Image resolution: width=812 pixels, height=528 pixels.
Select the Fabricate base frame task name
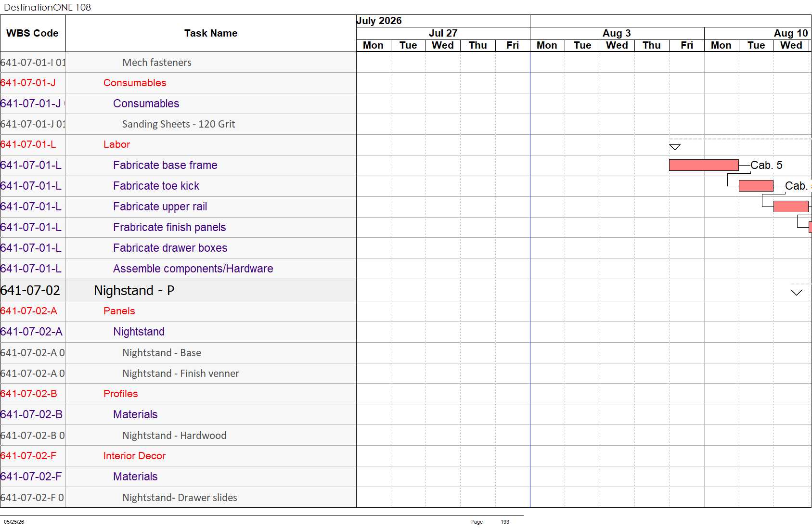[x=165, y=165]
